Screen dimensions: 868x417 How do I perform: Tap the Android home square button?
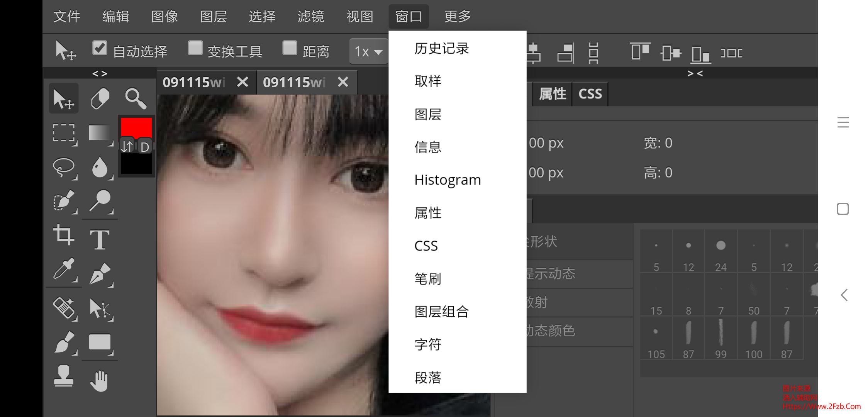pyautogui.click(x=843, y=209)
